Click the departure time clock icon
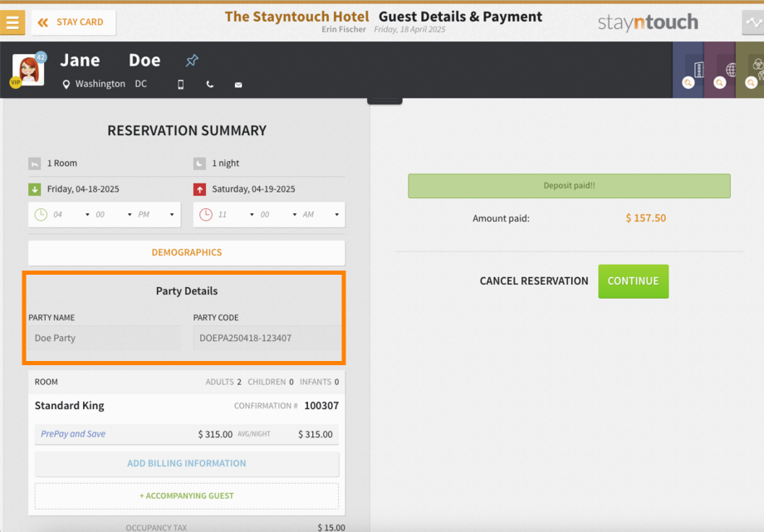This screenshot has width=764, height=532. 206,214
